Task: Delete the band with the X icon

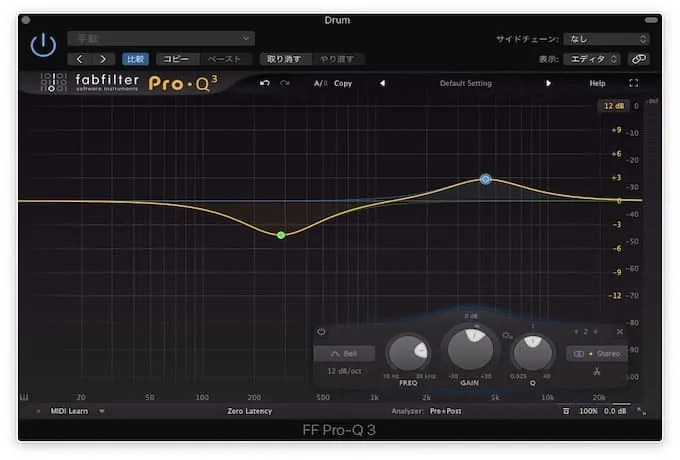Action: (x=620, y=332)
